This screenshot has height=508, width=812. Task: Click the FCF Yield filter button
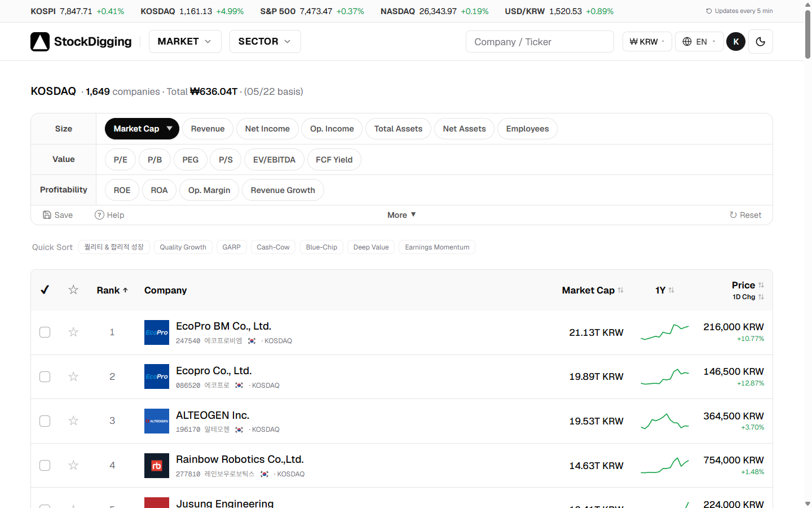click(334, 160)
